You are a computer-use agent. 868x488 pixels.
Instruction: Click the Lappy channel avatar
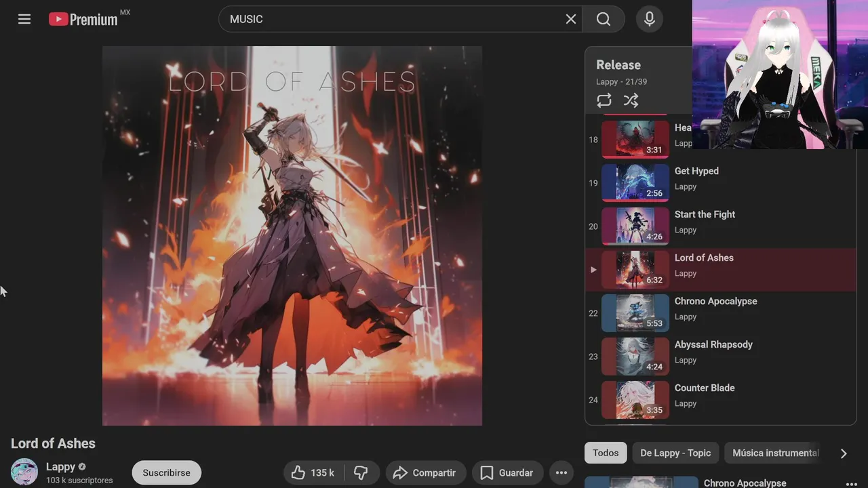click(24, 472)
